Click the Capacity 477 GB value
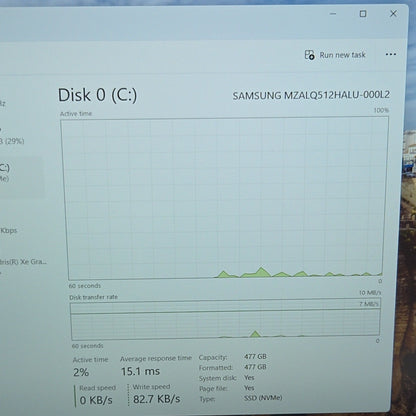 tap(255, 356)
